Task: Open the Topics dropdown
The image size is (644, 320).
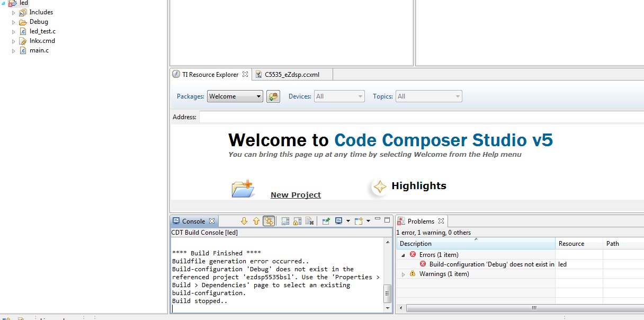Action: [429, 96]
